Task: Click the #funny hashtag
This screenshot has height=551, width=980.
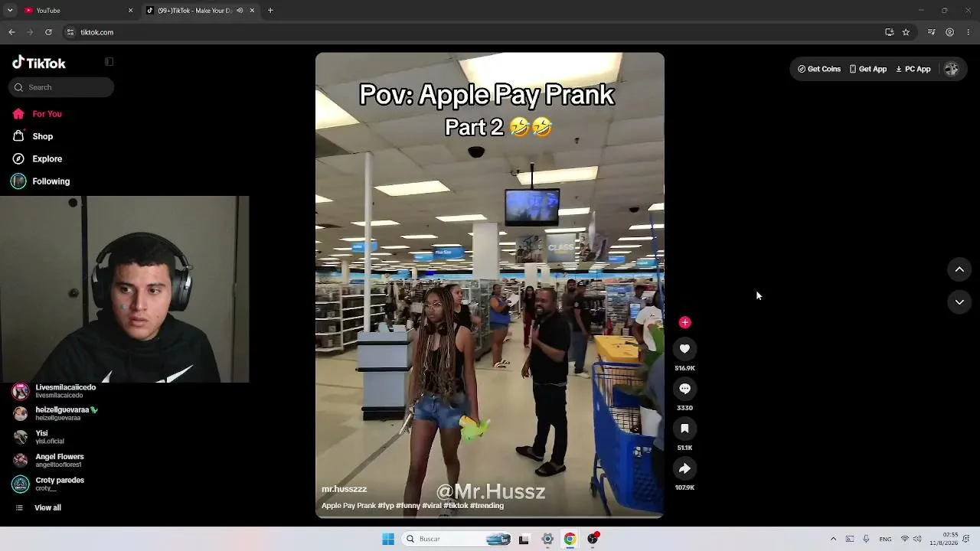Action: [407, 506]
